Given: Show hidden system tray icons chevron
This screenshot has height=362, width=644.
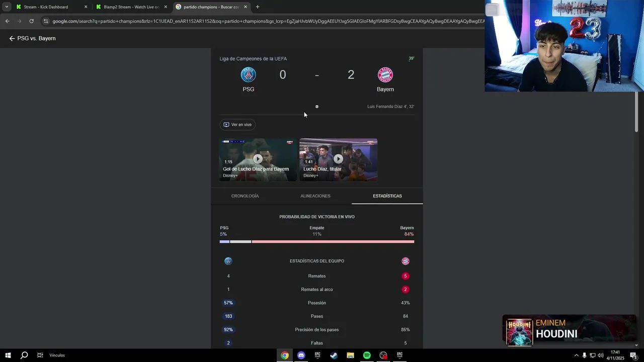Looking at the screenshot, I should 576,355.
